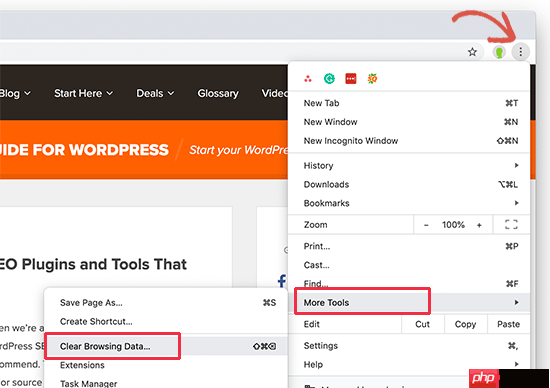550x388 pixels.
Task: Expand the Deals navigation dropdown
Action: 155,93
